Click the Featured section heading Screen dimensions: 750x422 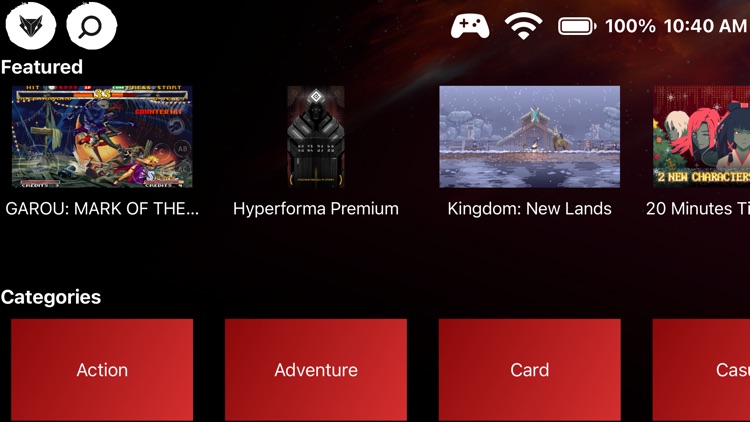coord(42,67)
